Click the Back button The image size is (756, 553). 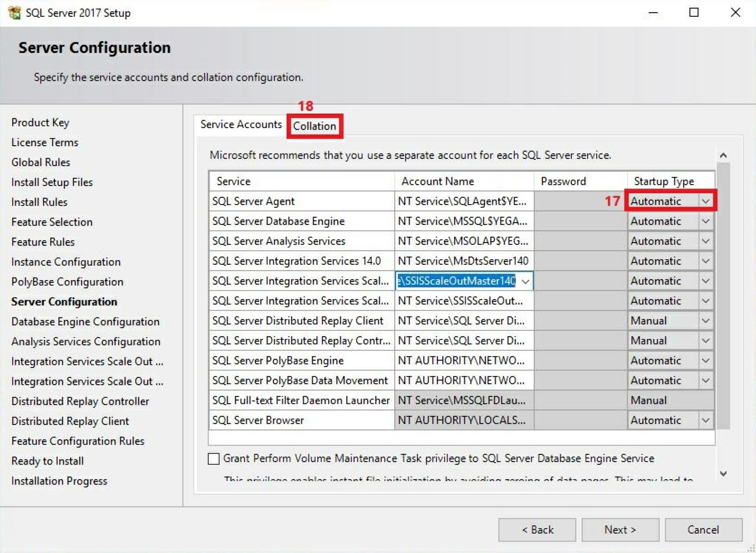[x=537, y=530]
